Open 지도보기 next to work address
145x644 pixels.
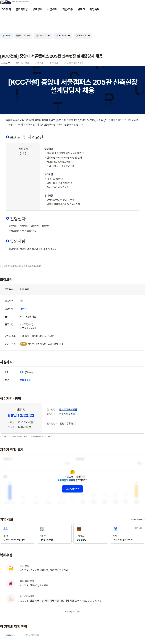point(51,336)
